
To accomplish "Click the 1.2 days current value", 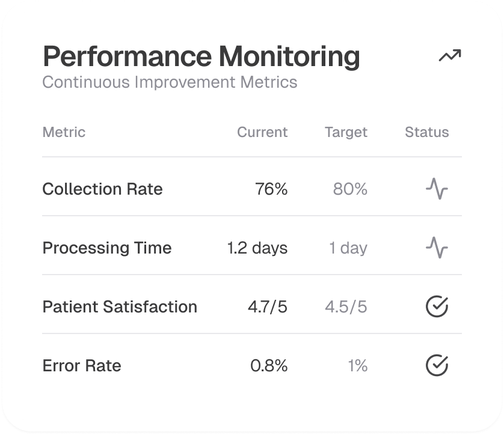I will (257, 248).
